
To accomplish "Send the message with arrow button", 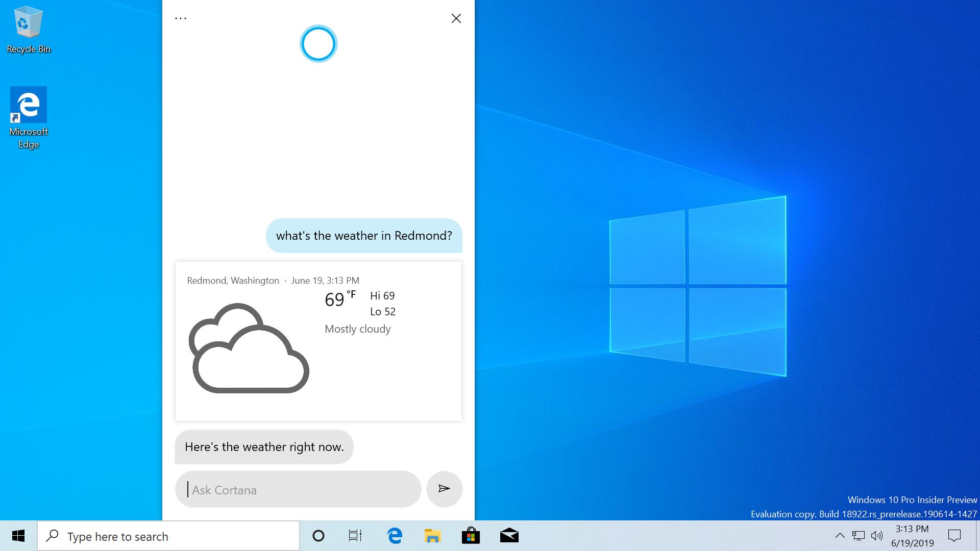I will [x=444, y=489].
